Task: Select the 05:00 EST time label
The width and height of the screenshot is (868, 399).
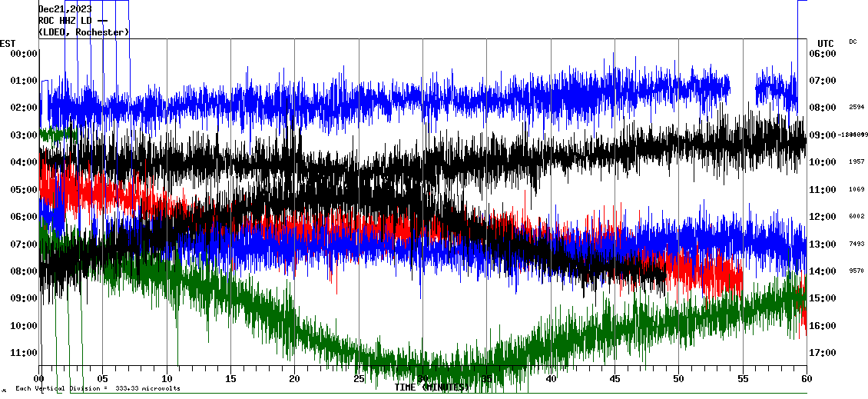Action: click(24, 190)
